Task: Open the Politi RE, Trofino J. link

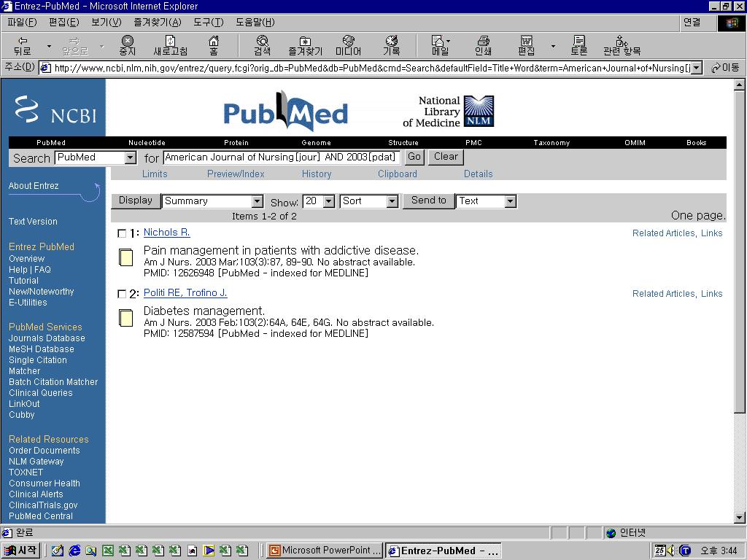Action: (x=185, y=293)
